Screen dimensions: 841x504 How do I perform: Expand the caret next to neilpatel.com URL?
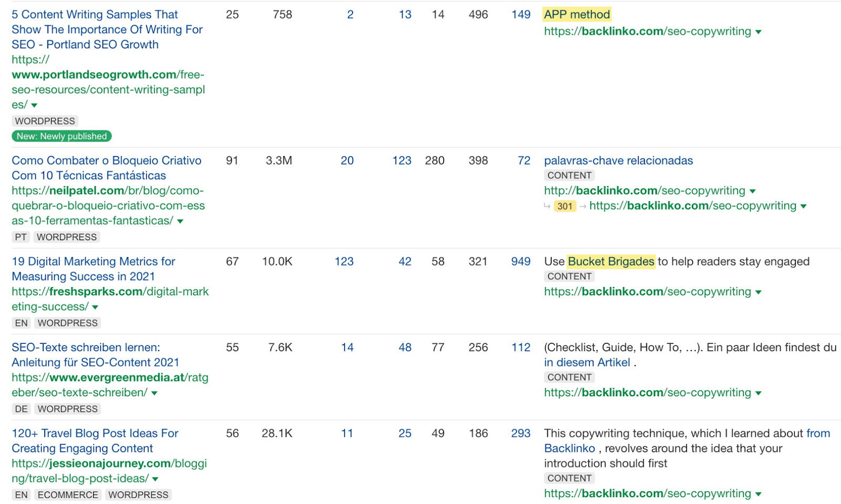point(180,221)
